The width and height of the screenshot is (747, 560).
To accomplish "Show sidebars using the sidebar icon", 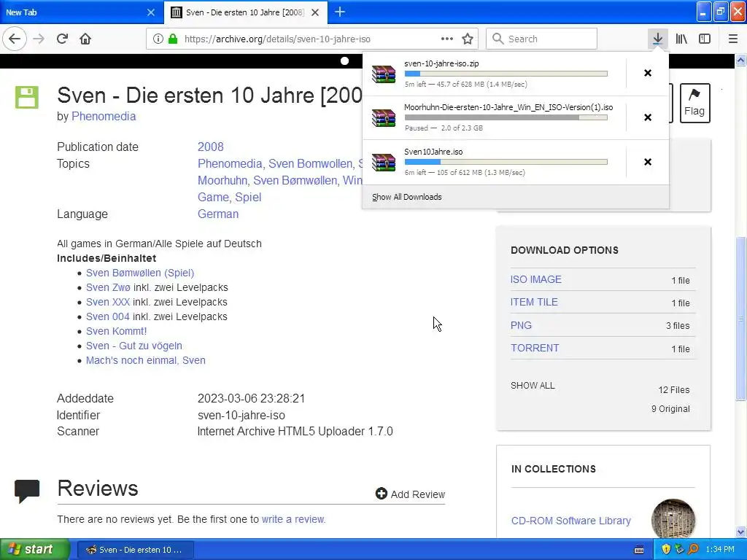I will click(705, 39).
